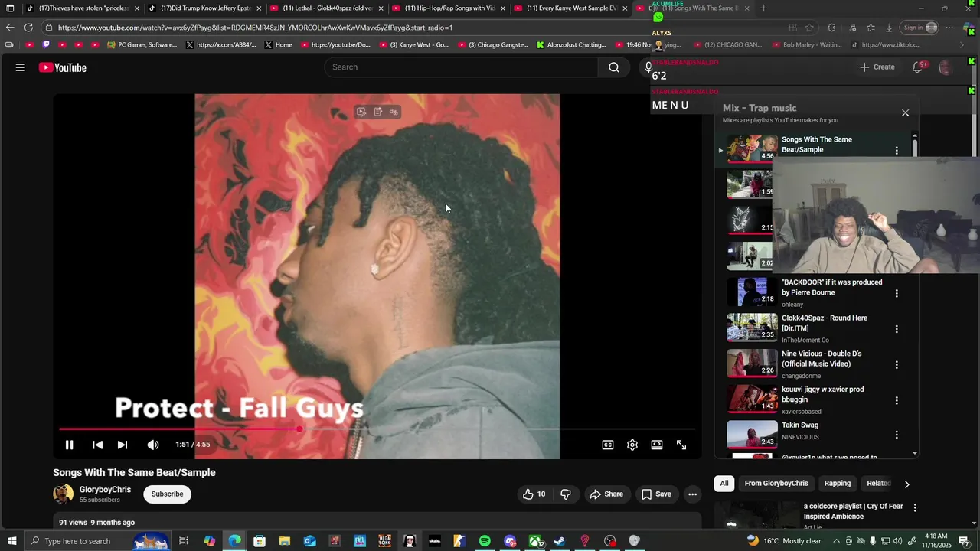
Task: Switch to the Thieves have stolen tab
Action: click(x=83, y=8)
